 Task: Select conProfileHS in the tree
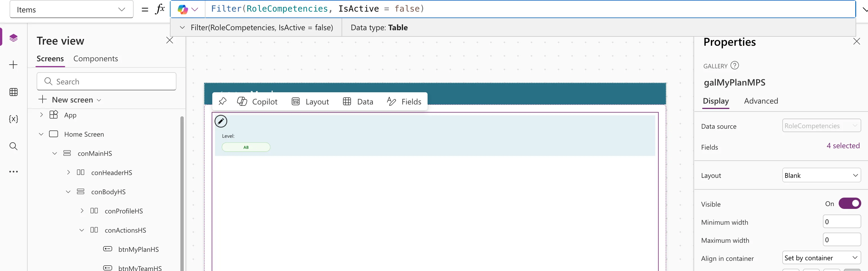[x=124, y=211]
